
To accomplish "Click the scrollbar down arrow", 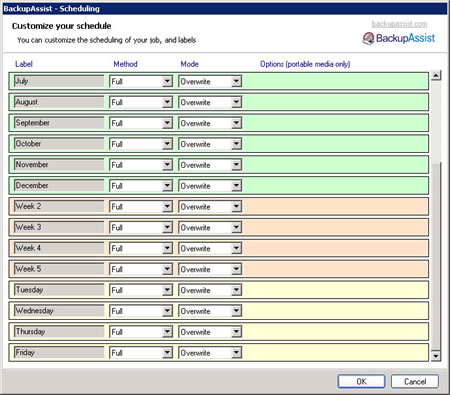I will pyautogui.click(x=436, y=356).
